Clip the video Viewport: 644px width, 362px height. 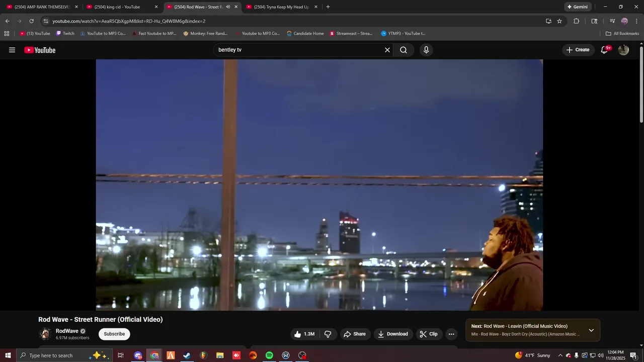click(x=429, y=334)
